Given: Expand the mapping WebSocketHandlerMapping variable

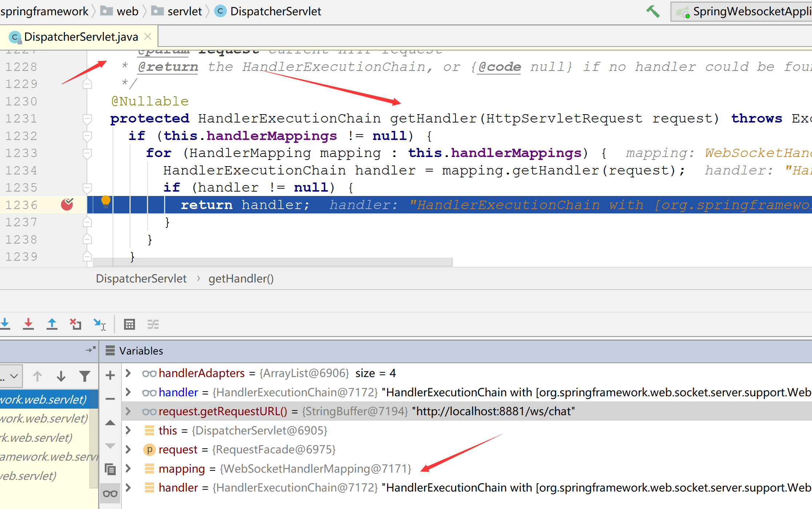Looking at the screenshot, I should (128, 469).
